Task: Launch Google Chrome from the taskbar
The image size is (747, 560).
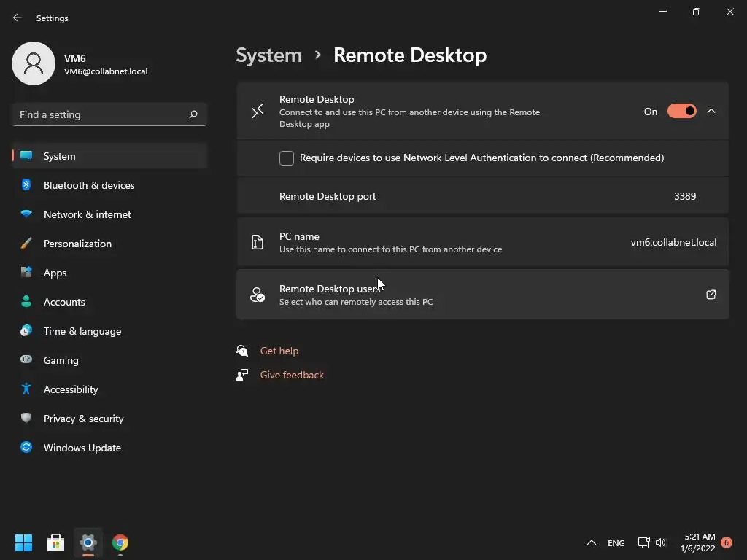Action: click(x=120, y=542)
